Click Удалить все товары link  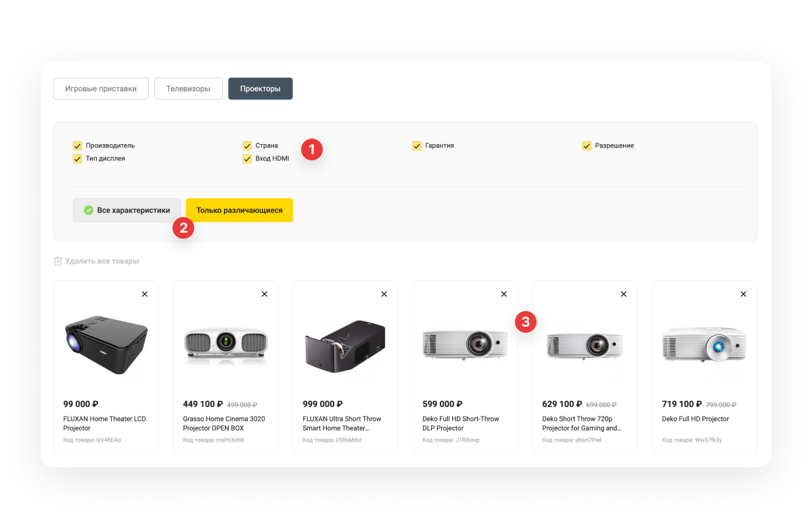[102, 261]
